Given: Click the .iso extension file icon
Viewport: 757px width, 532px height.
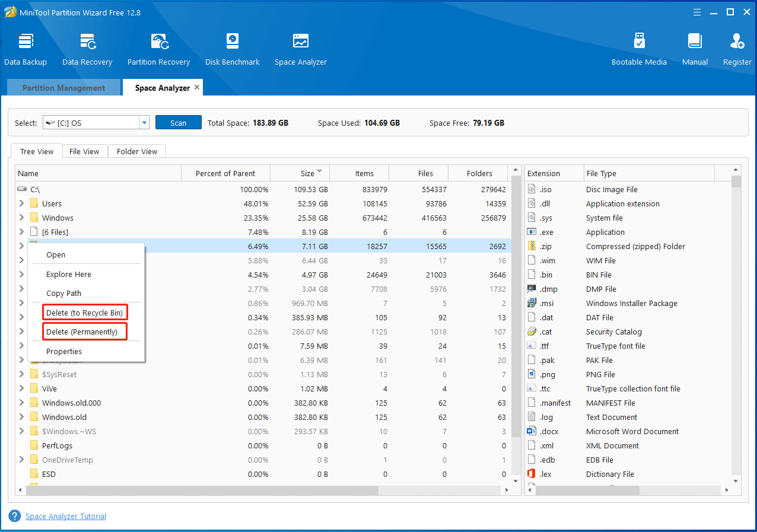Looking at the screenshot, I should tap(532, 189).
